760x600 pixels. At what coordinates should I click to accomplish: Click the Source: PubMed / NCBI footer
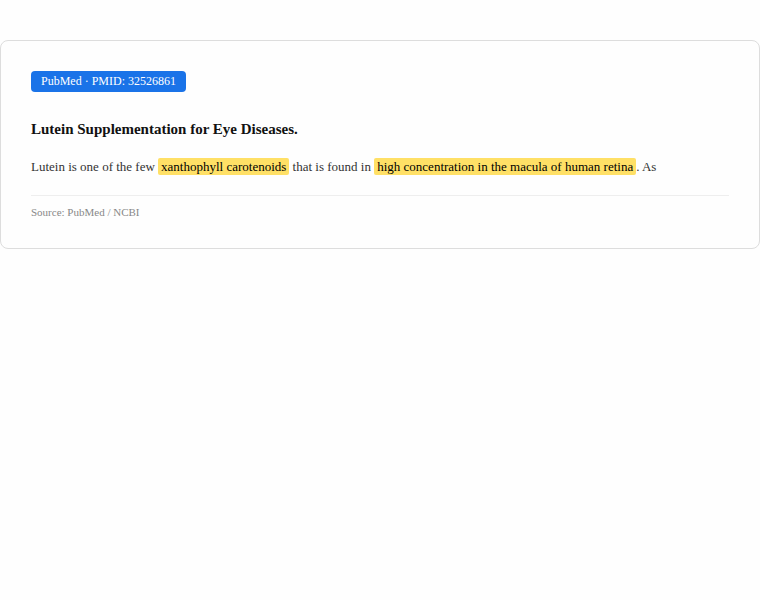coord(85,213)
